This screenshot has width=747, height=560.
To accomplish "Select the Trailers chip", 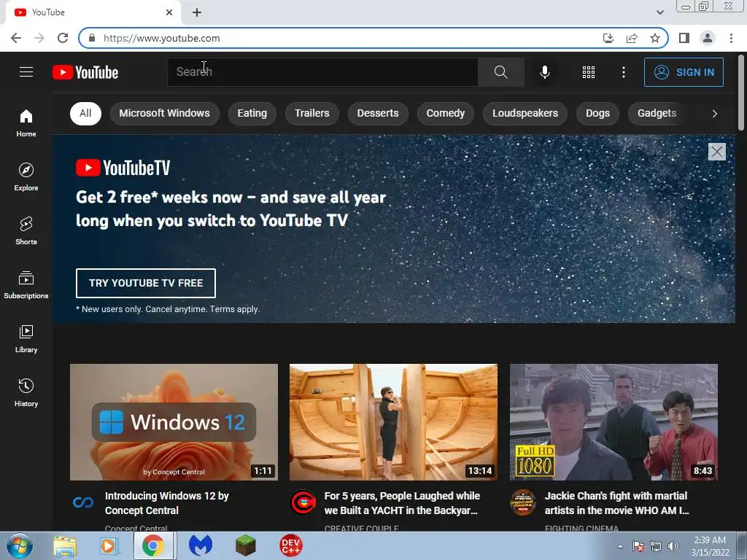I will point(311,113).
